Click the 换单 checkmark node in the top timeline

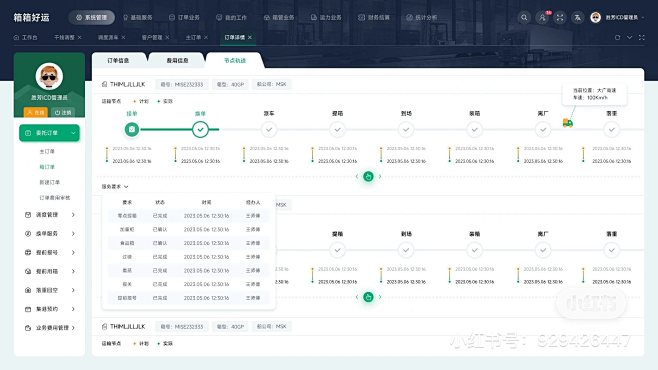pyautogui.click(x=200, y=129)
